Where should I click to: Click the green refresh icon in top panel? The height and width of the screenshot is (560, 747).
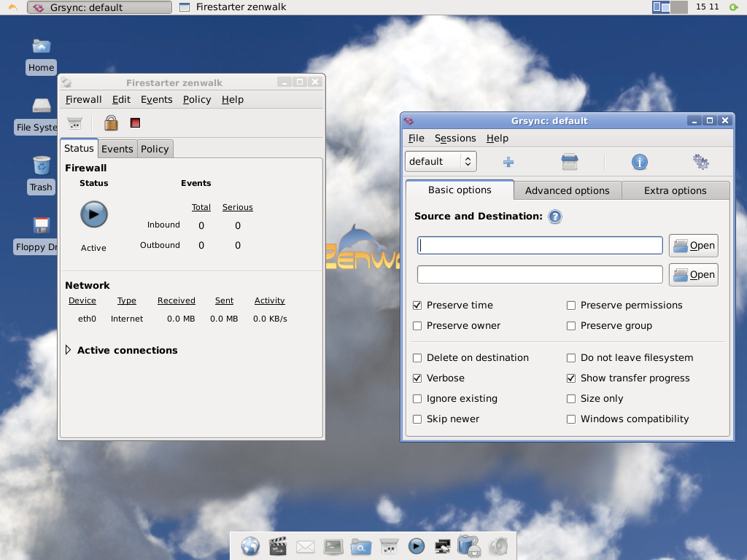734,7
